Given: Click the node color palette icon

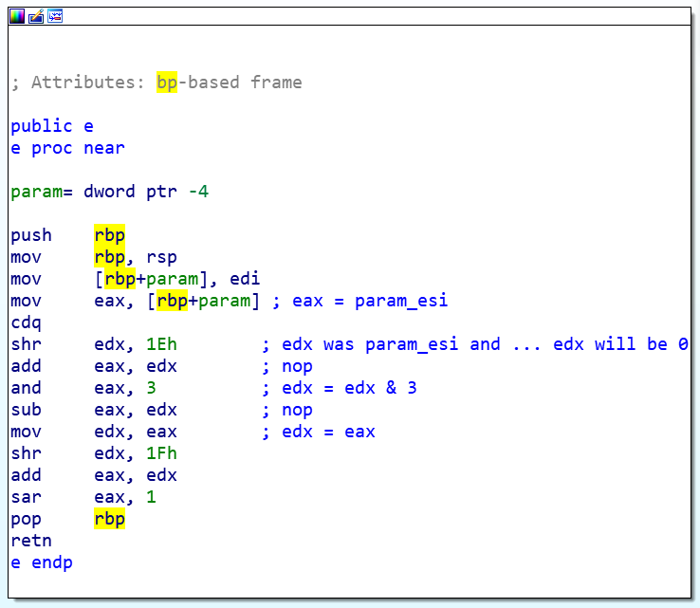Looking at the screenshot, I should click(17, 16).
